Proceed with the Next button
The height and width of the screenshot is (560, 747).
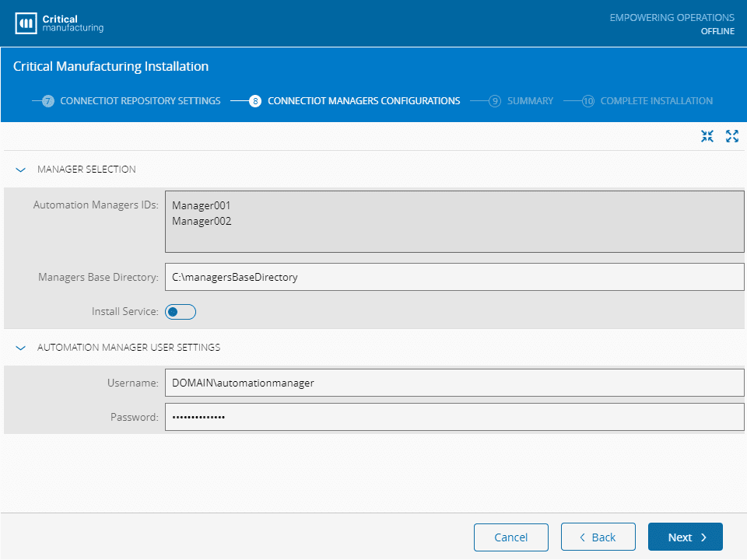(685, 537)
